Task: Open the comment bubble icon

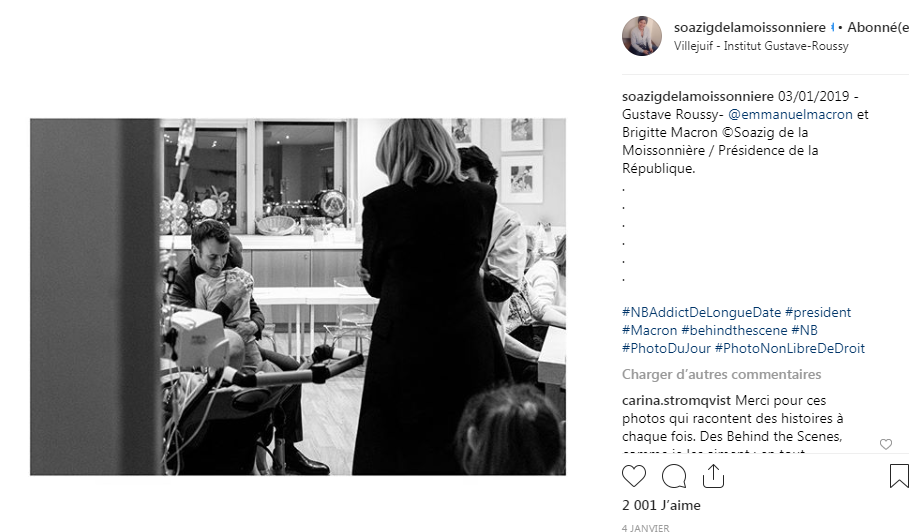Action: pos(674,476)
